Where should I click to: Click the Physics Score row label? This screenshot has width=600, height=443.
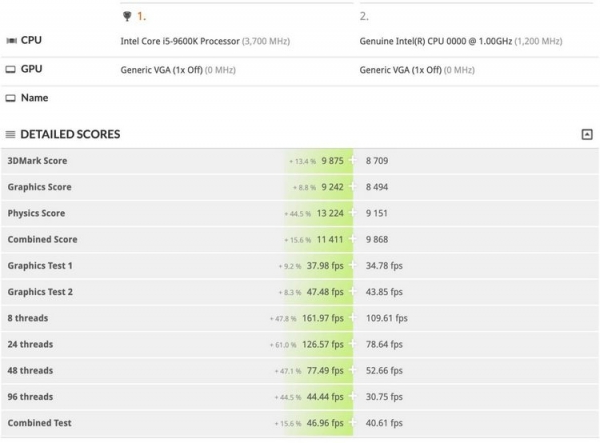coord(37,213)
